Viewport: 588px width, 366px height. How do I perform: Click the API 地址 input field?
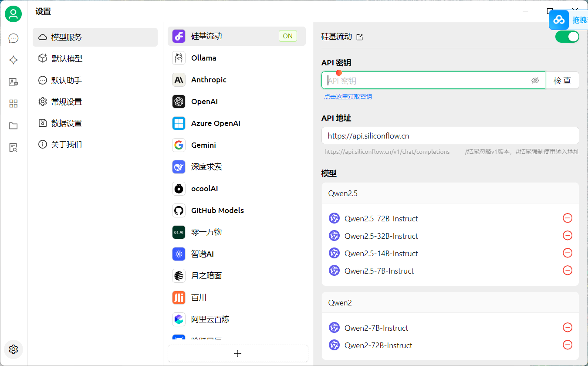click(450, 136)
